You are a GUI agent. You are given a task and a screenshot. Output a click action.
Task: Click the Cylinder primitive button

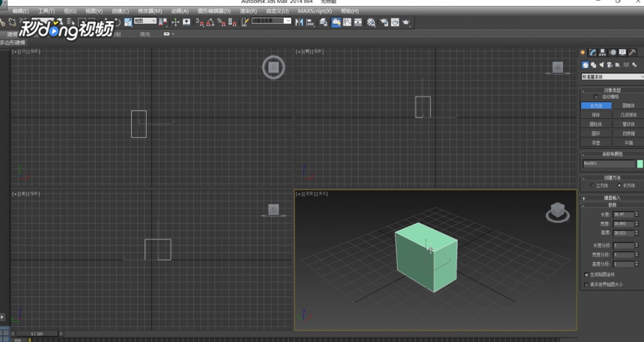596,124
